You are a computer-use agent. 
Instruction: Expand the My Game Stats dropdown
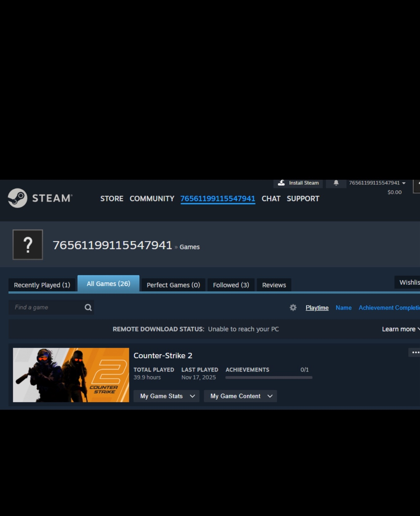point(167,396)
